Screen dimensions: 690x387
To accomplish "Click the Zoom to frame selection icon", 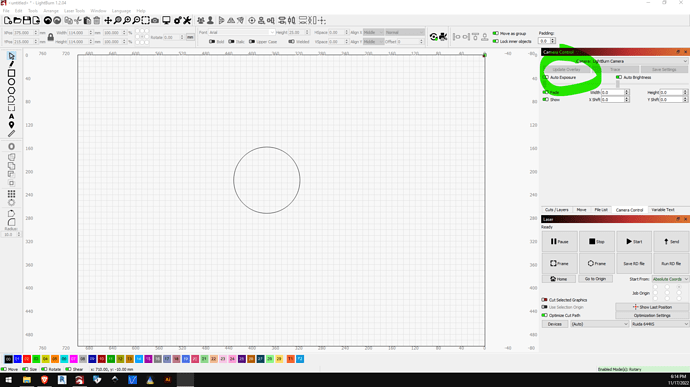I will coord(146,21).
